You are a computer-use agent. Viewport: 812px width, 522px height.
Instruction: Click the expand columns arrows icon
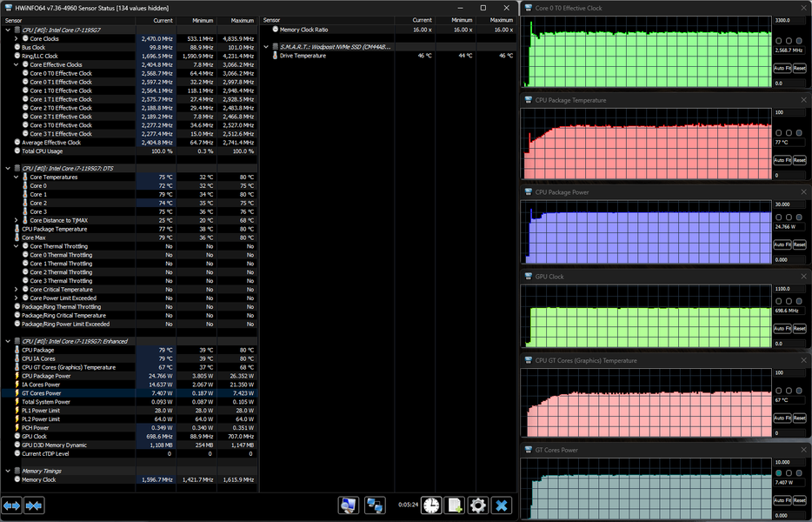12,505
